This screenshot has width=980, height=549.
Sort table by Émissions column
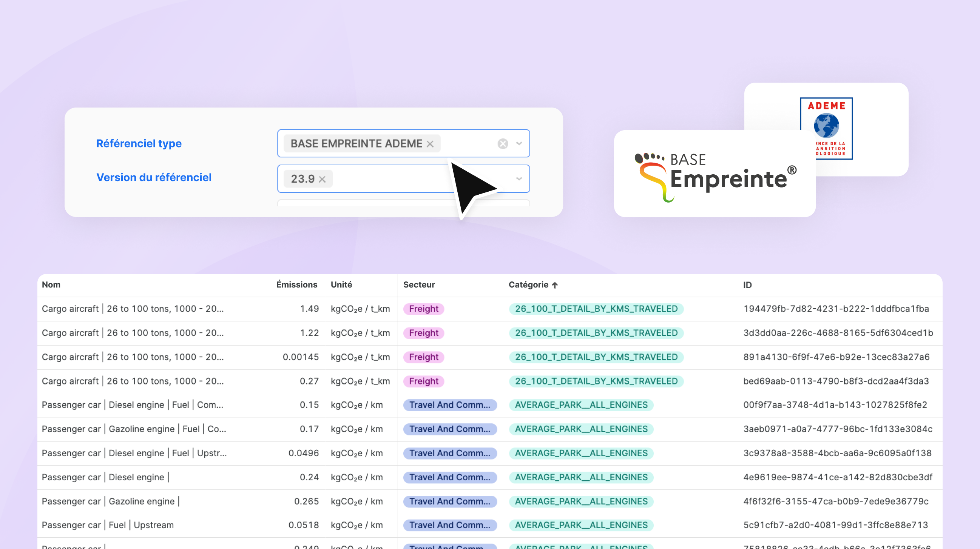click(296, 284)
